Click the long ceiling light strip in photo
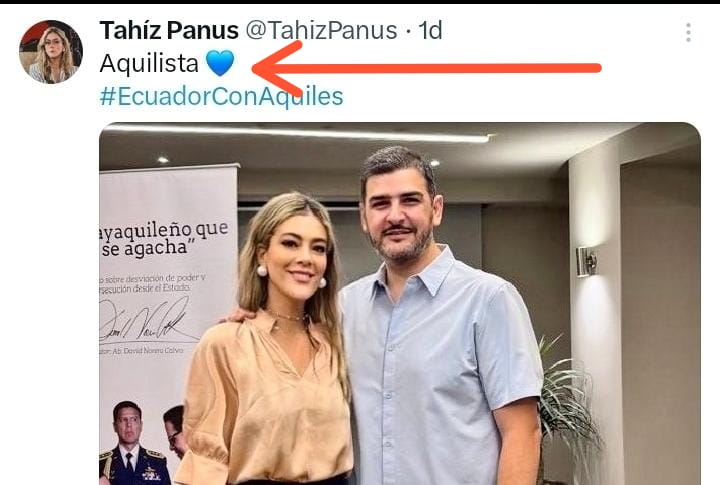 [x=298, y=132]
